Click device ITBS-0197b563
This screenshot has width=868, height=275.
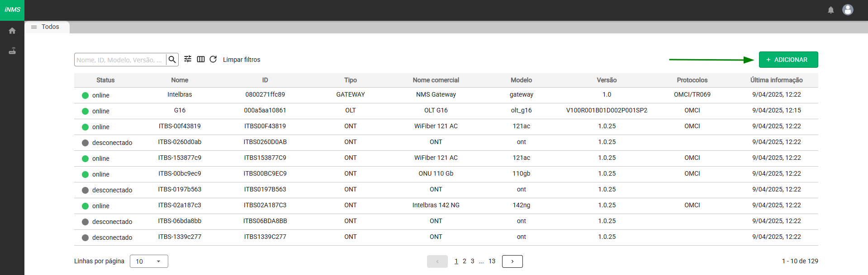coord(180,189)
